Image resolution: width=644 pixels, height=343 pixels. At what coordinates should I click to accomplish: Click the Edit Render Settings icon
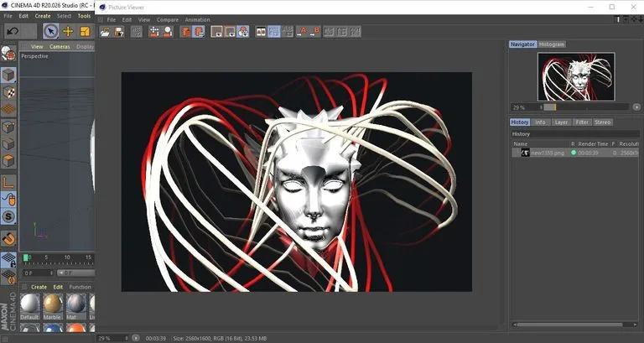[199, 32]
